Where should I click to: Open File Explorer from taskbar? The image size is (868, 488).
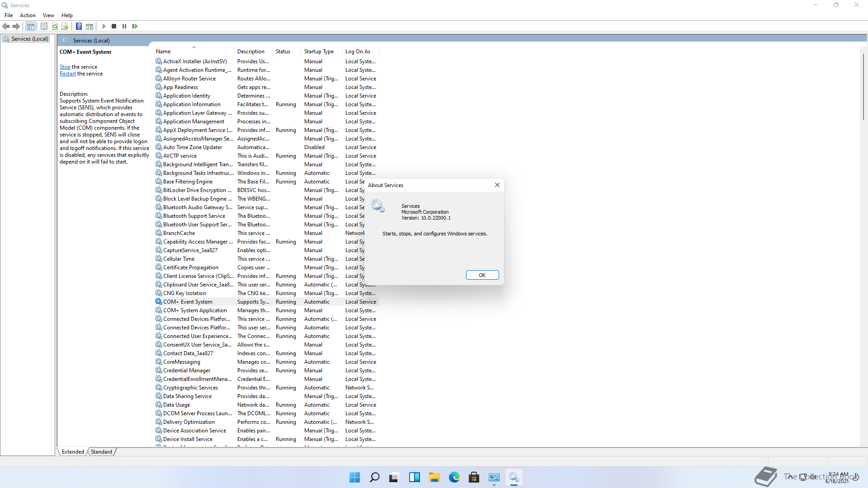click(x=434, y=477)
